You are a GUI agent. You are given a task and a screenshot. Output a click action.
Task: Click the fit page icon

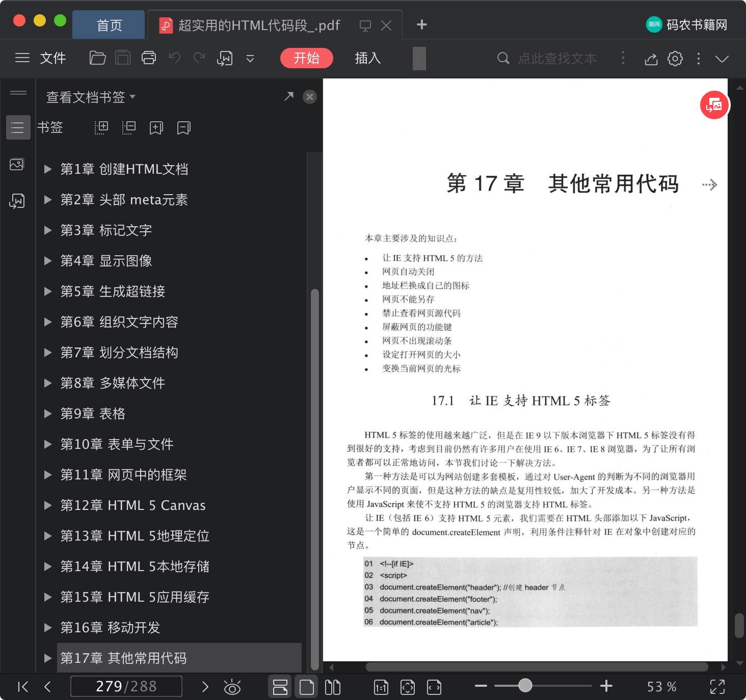tap(408, 687)
